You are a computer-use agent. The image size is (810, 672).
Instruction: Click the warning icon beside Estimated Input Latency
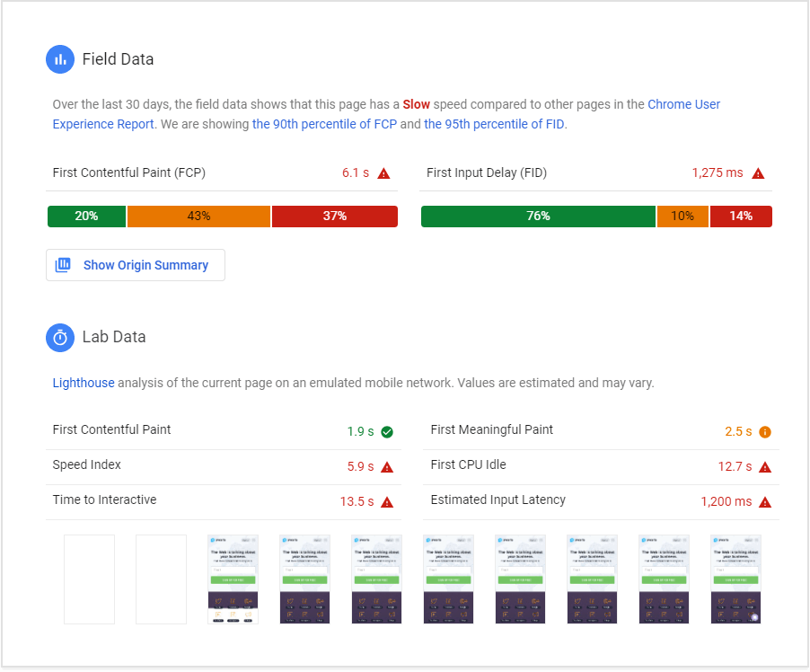point(763,501)
